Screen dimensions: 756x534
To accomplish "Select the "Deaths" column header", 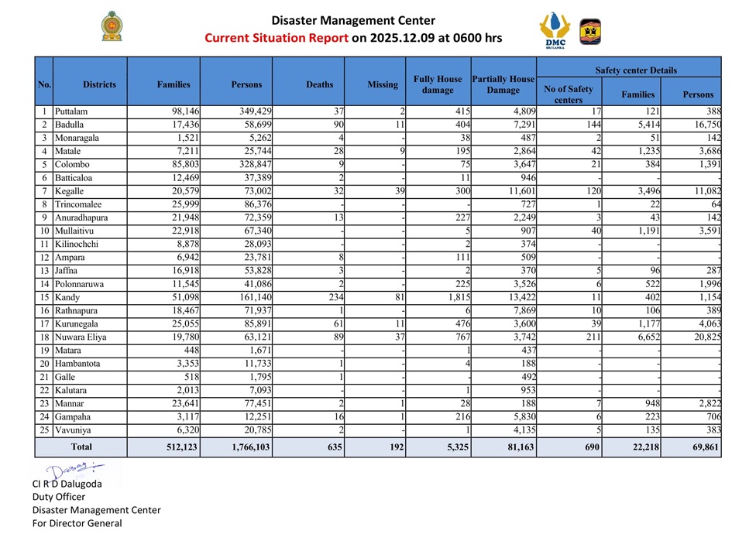I will pos(320,84).
